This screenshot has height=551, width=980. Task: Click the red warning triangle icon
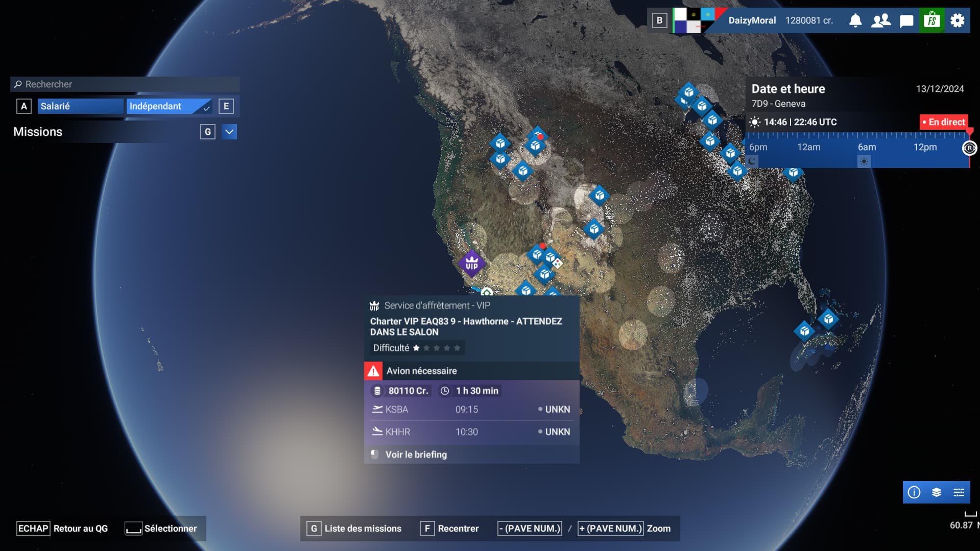tap(373, 371)
